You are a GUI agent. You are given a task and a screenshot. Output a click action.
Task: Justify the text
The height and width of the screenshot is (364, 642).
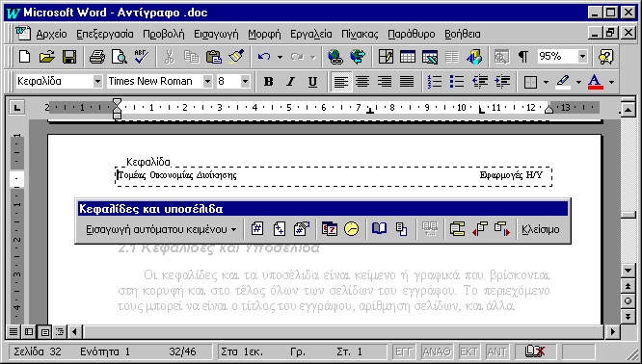[407, 82]
